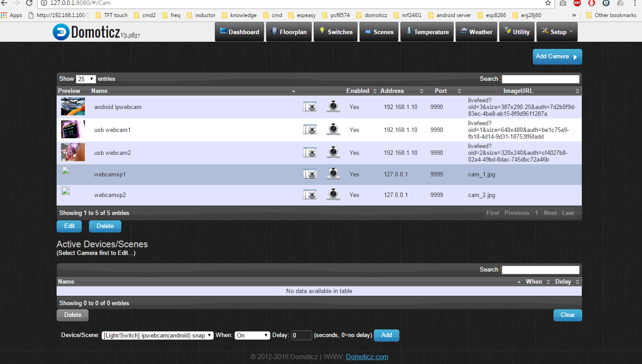Select the webcamxp2 row name
Viewport: 642px width, 364px height.
[x=110, y=195]
